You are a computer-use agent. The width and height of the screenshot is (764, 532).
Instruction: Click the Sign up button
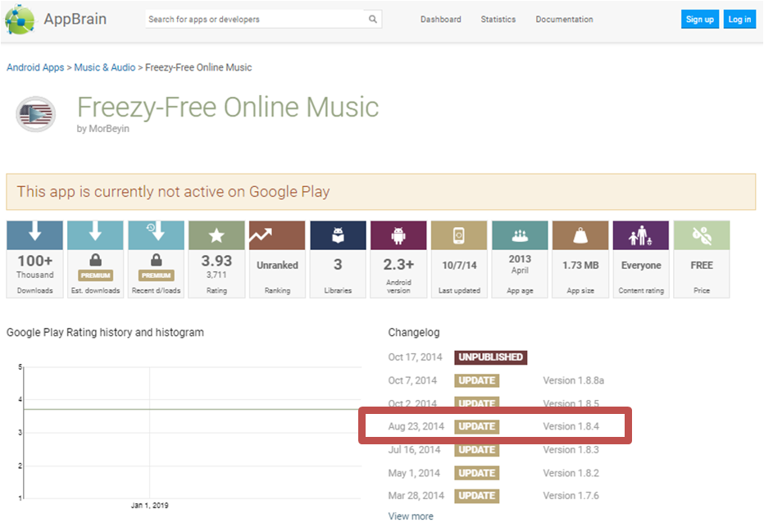(700, 20)
